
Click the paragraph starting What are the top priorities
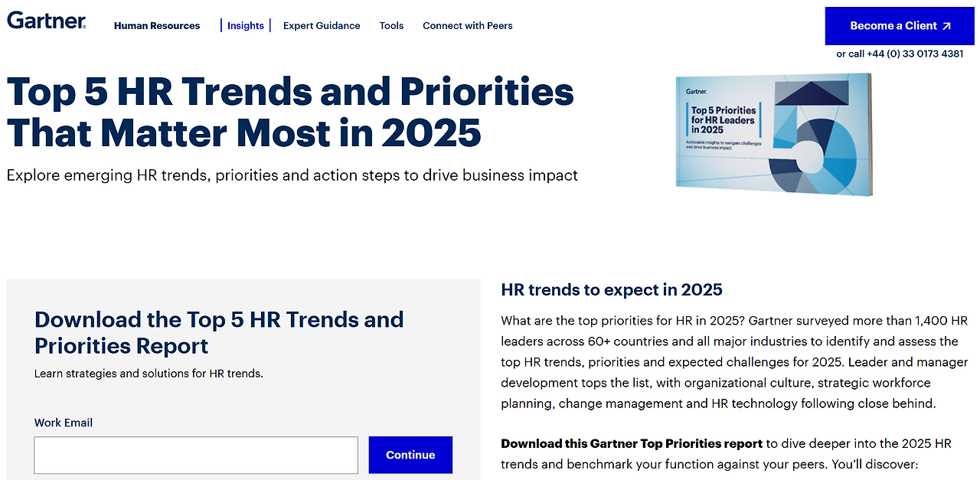tap(734, 362)
